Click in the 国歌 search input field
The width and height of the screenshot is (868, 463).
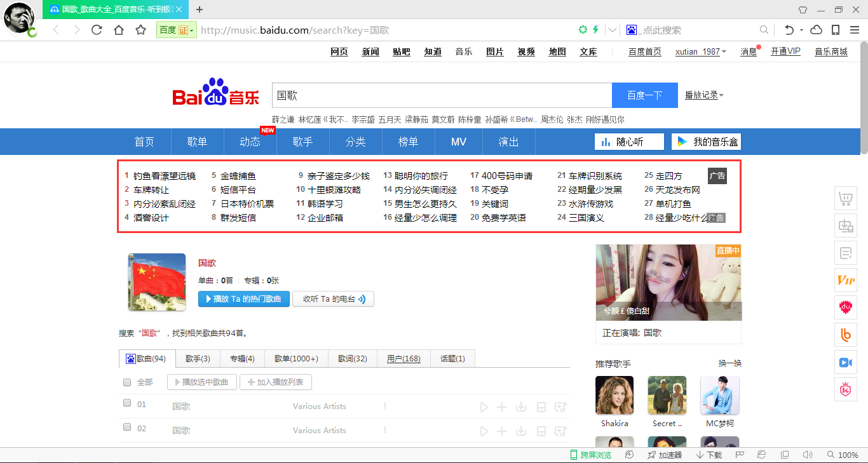[442, 95]
